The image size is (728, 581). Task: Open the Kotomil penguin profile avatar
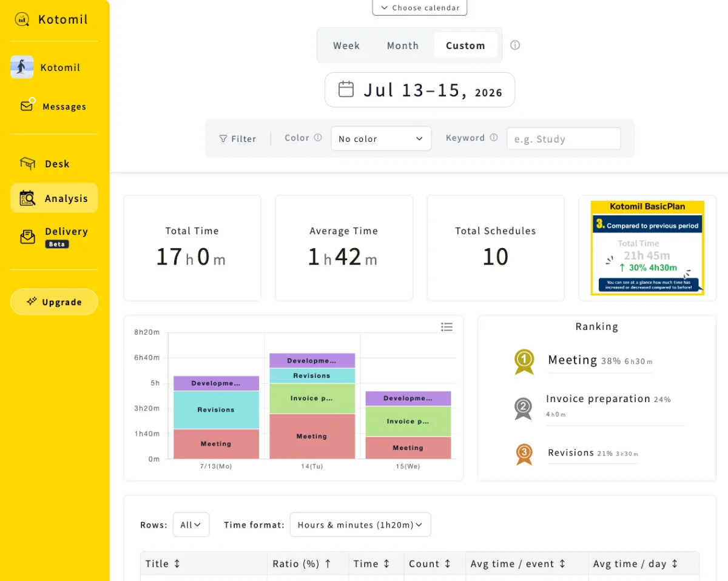click(x=22, y=67)
